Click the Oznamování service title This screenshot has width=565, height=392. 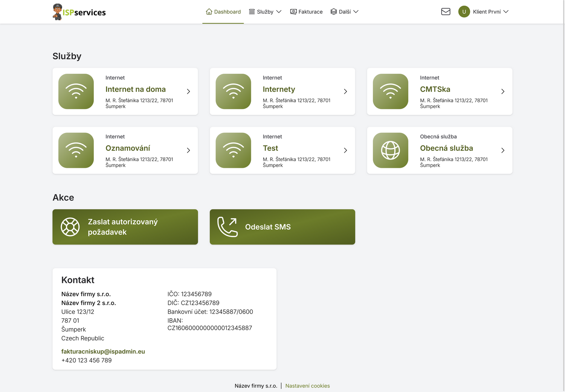point(128,148)
